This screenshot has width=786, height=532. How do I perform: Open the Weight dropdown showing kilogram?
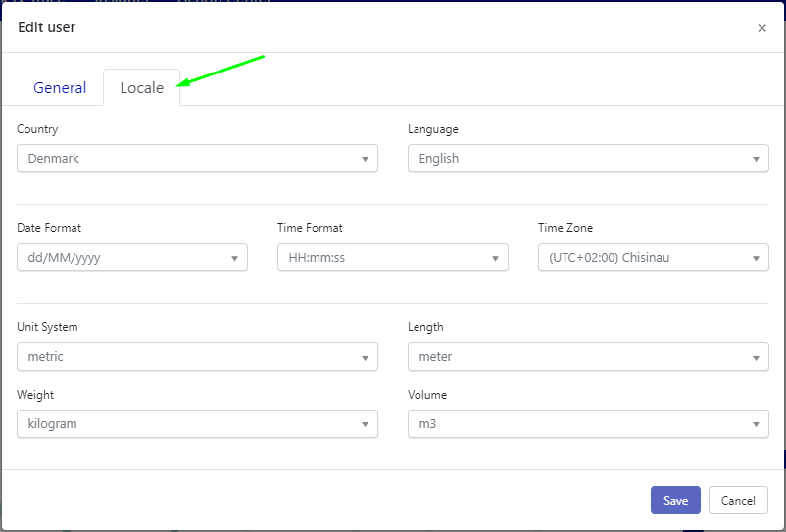tap(196, 424)
